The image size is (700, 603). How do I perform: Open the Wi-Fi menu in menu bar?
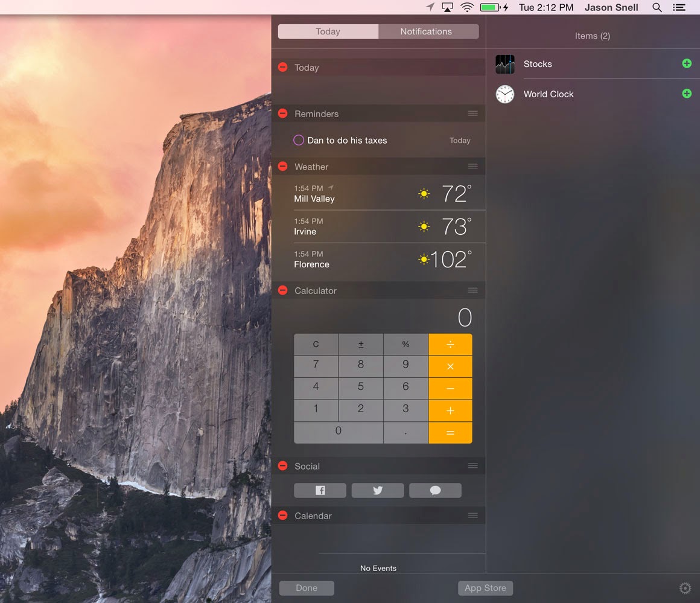point(467,7)
